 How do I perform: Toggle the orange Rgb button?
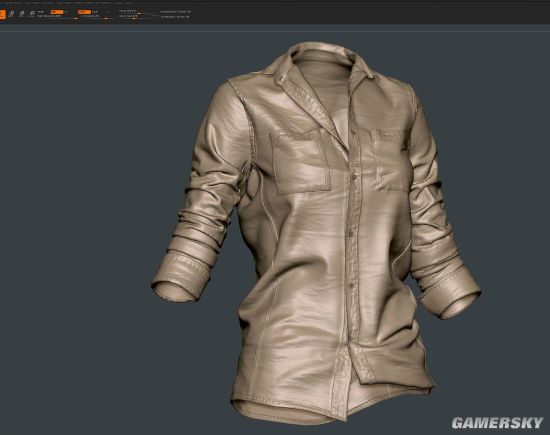click(x=57, y=12)
